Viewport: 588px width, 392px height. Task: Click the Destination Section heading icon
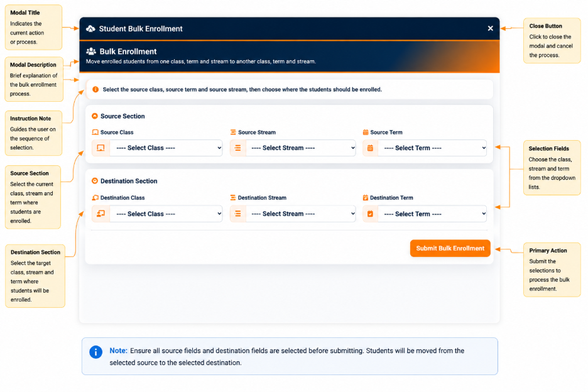(95, 181)
